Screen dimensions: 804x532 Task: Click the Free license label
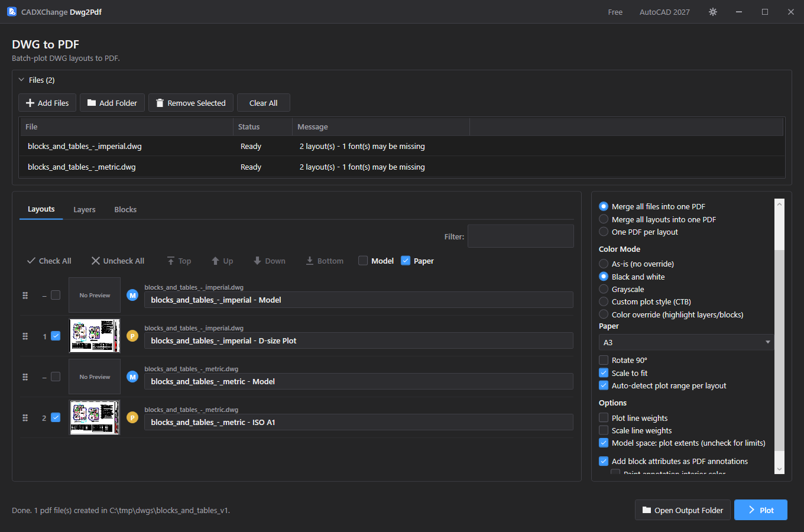point(615,12)
